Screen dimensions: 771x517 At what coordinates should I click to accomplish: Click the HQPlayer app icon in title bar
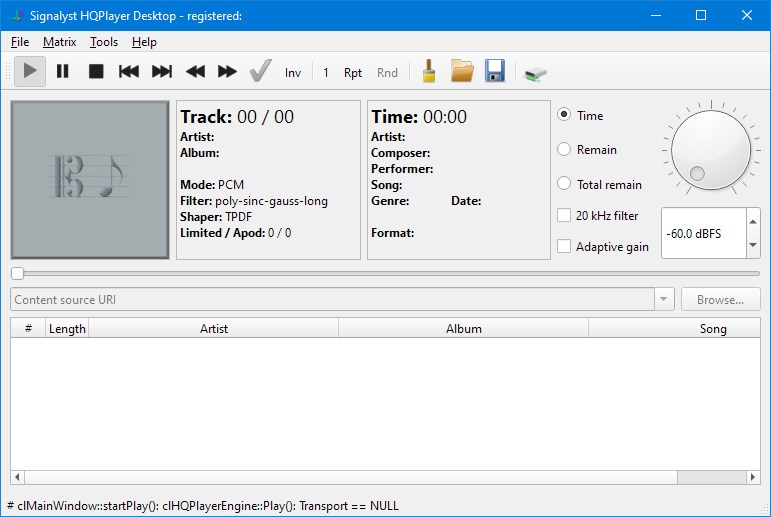coord(17,16)
